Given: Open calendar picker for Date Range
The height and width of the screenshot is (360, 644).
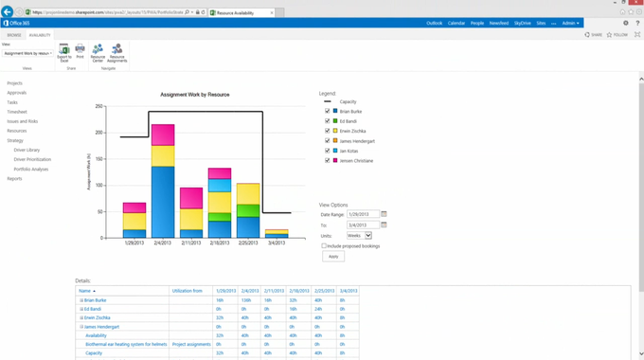Looking at the screenshot, I should 384,214.
